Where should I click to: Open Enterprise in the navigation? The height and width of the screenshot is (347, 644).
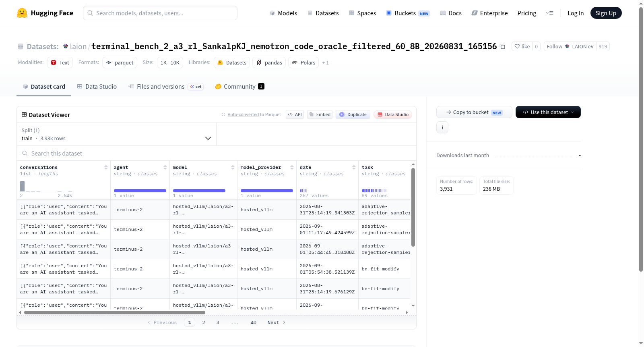(489, 13)
